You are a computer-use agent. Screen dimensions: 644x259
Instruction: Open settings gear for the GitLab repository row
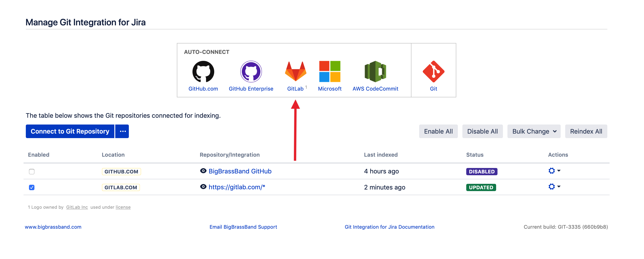click(x=552, y=187)
